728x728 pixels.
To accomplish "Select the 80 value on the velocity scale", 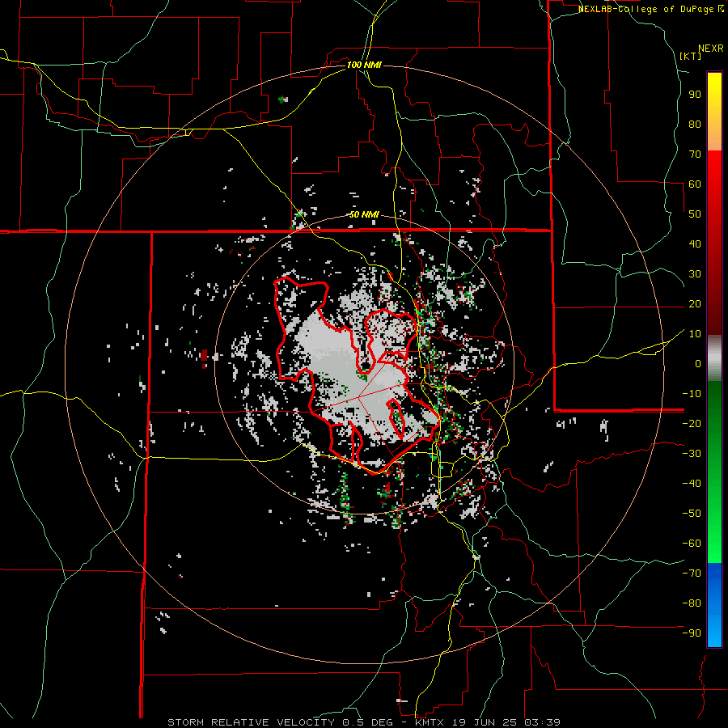I will 695,124.
